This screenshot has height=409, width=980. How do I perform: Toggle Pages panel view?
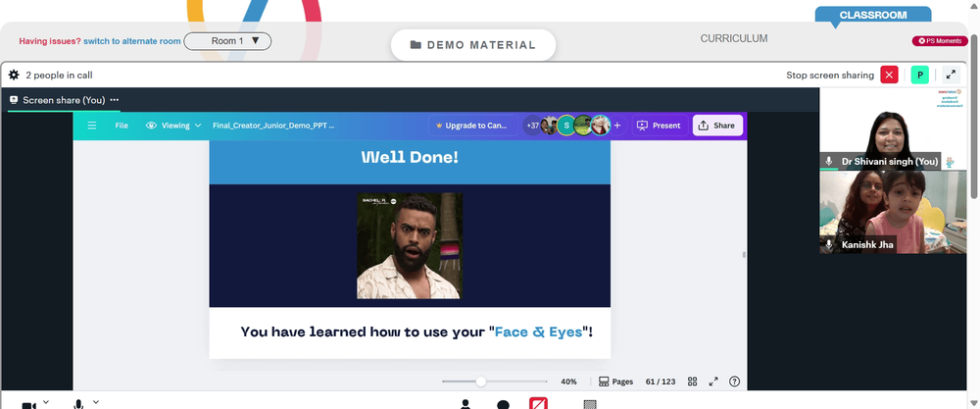pos(615,382)
